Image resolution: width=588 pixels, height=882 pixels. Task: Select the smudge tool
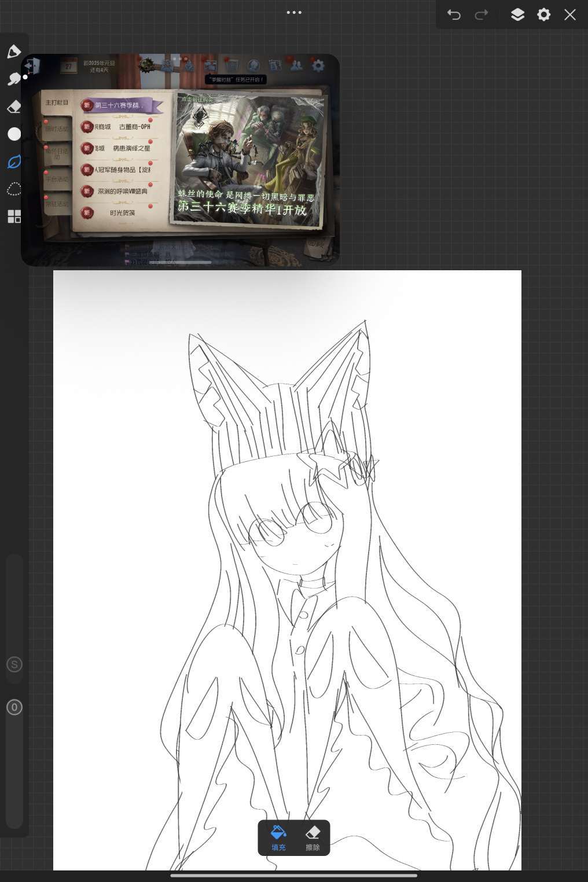14,79
